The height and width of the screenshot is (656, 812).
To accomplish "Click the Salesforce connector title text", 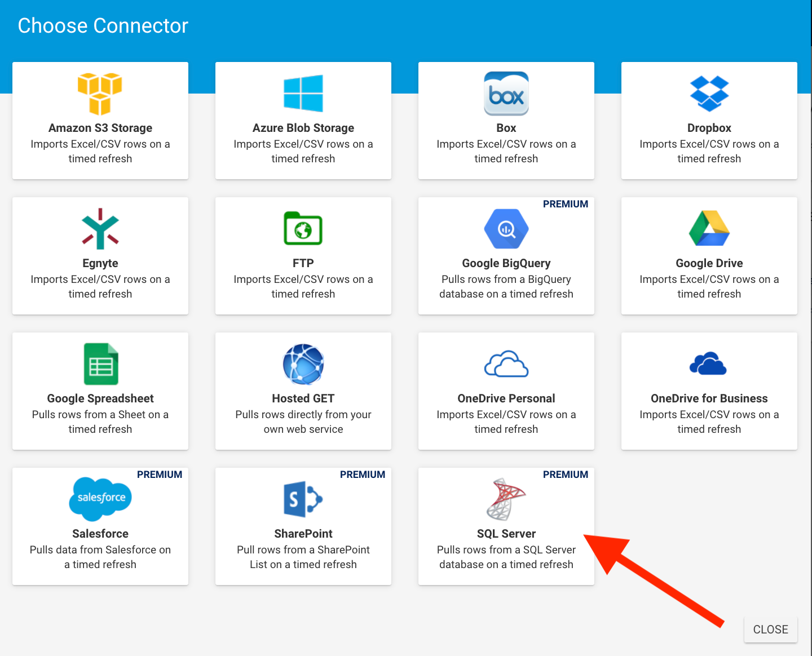I will click(100, 534).
